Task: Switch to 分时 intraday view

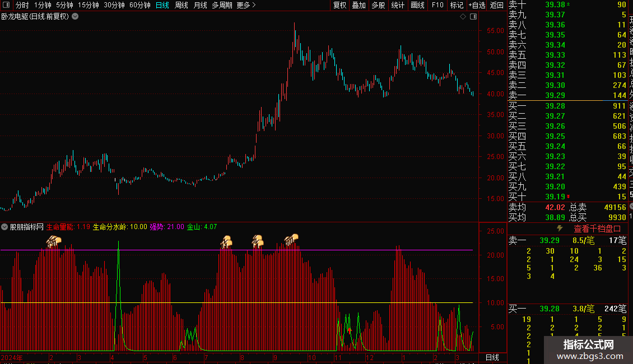Action: click(x=22, y=5)
